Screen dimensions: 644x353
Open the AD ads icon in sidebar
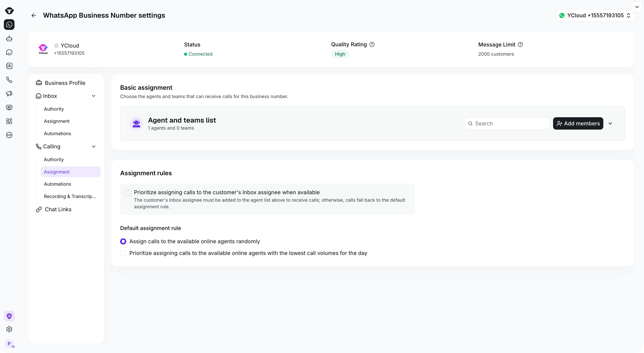9,107
